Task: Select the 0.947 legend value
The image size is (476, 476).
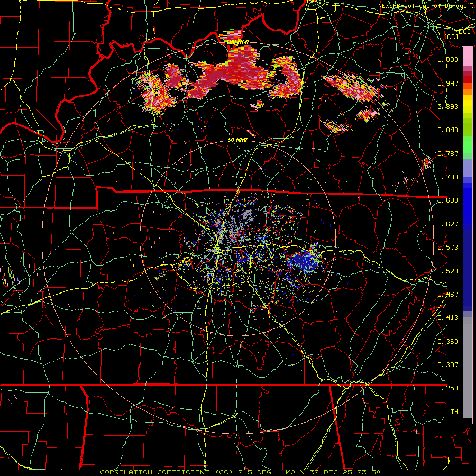Action: [x=448, y=83]
